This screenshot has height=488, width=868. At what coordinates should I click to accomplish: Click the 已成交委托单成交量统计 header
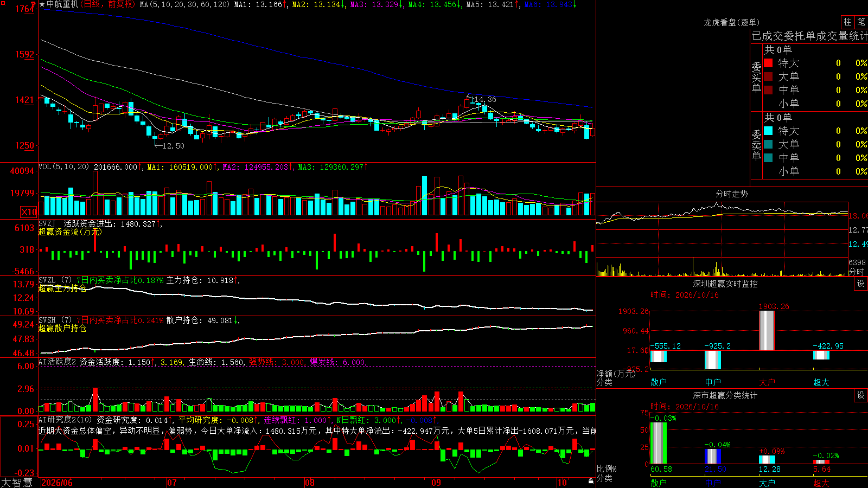(809, 36)
